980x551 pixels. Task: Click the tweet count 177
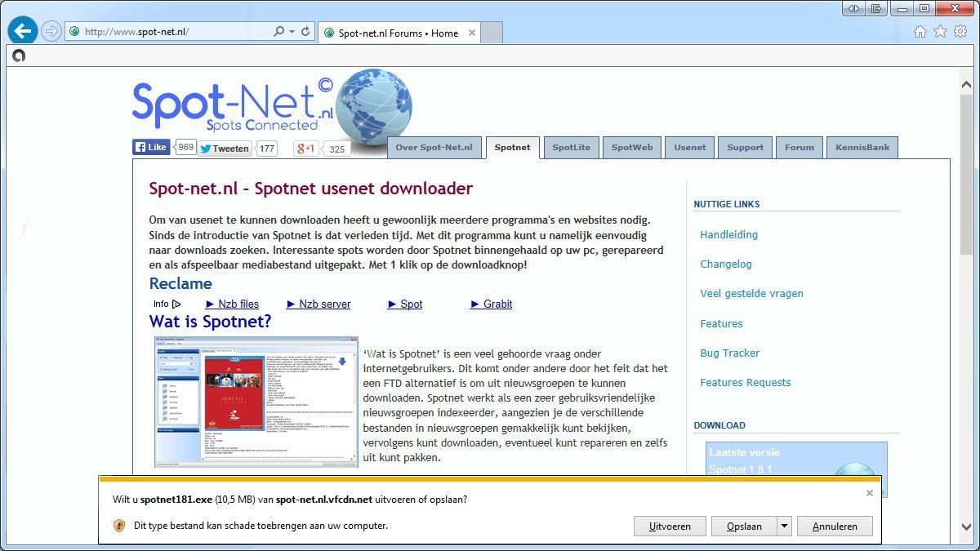[267, 149]
